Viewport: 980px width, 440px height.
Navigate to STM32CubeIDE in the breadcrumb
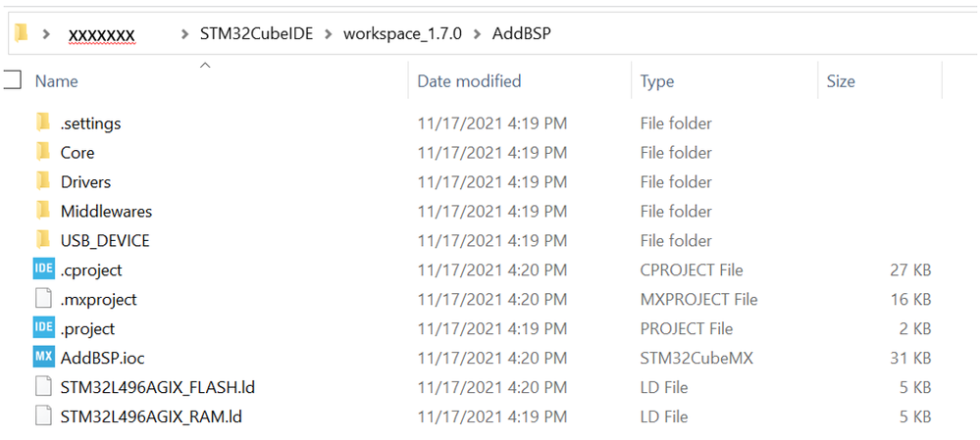tap(256, 34)
